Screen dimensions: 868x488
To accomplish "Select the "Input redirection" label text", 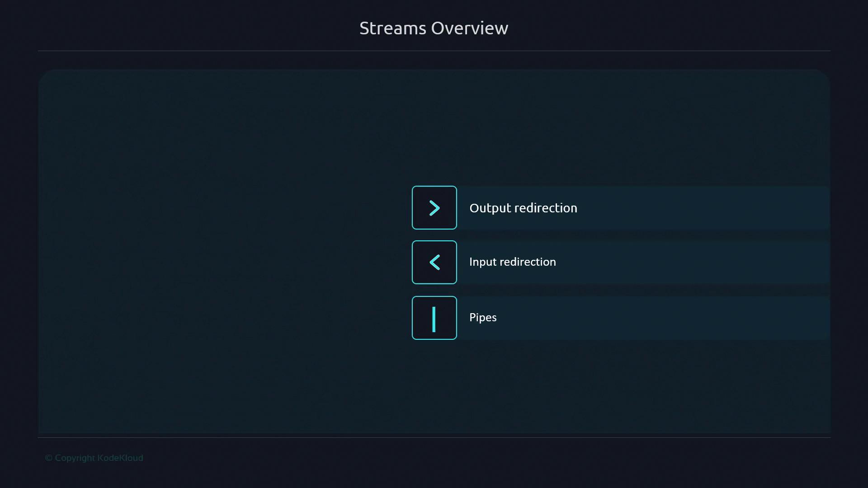I will [512, 262].
